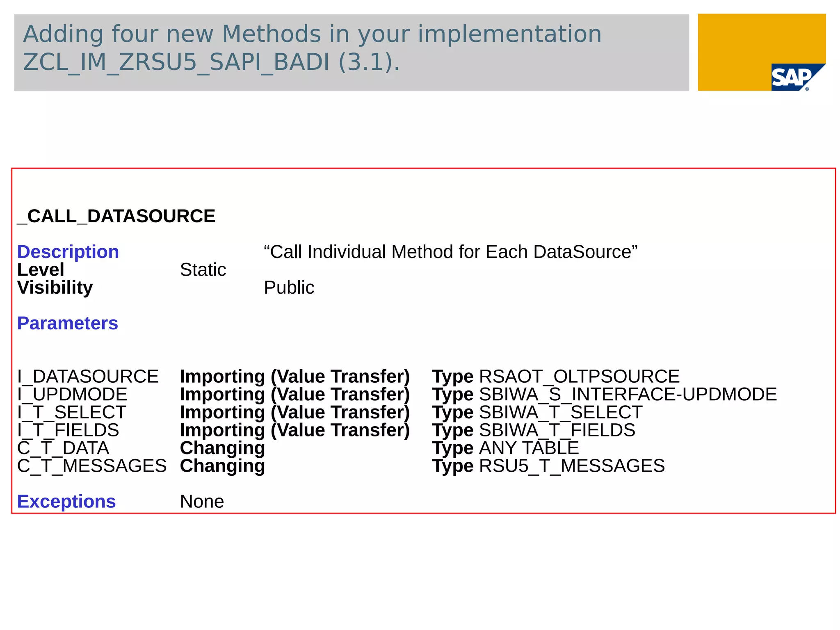Click the Type SBIWA_T_SELECT entry
840x630 pixels.
537,412
